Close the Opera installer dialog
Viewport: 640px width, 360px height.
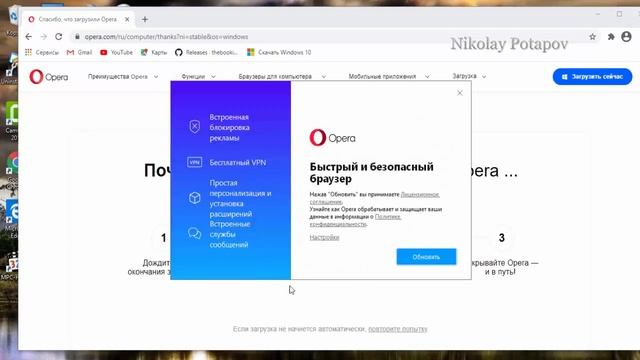click(x=460, y=93)
